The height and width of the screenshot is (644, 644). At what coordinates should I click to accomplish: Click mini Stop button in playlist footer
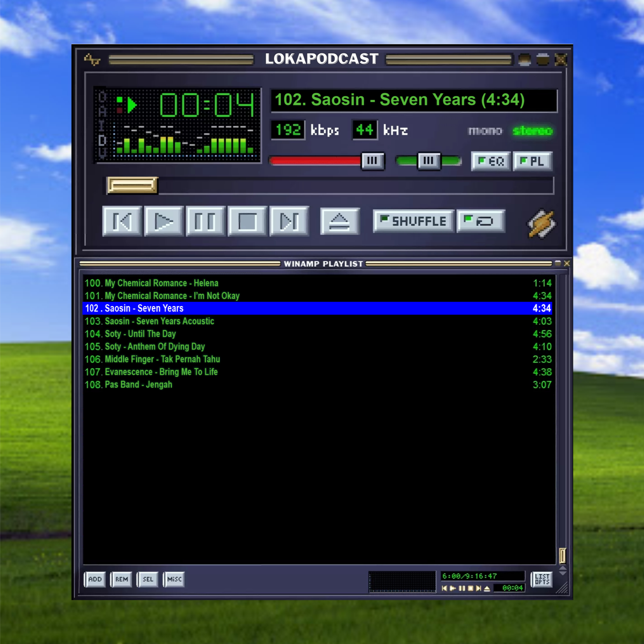click(470, 588)
